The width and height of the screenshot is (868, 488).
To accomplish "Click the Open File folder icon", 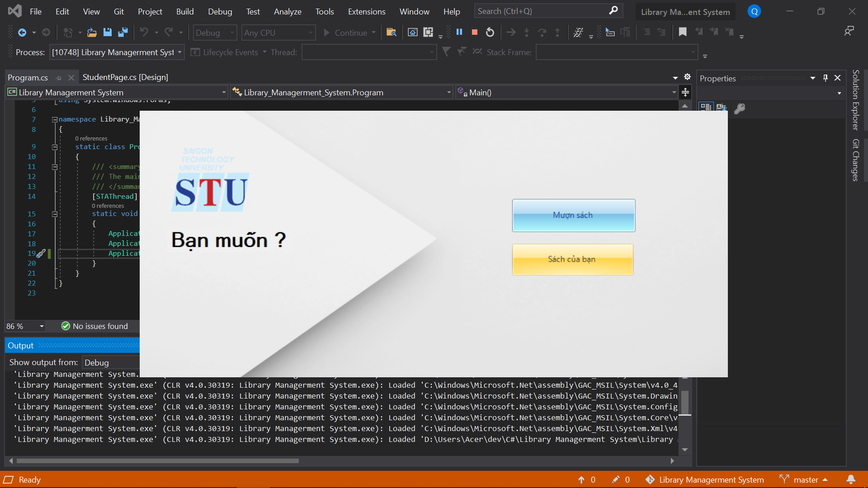I will click(x=92, y=32).
